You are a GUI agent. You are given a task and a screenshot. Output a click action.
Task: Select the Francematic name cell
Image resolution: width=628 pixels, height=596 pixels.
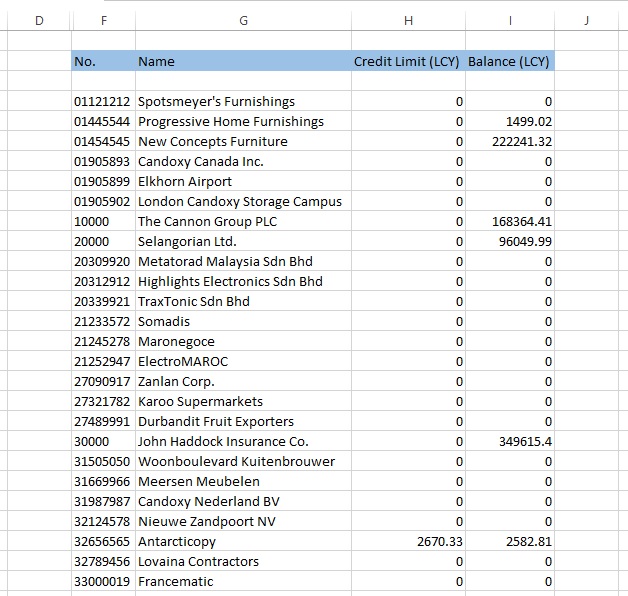[x=244, y=582]
